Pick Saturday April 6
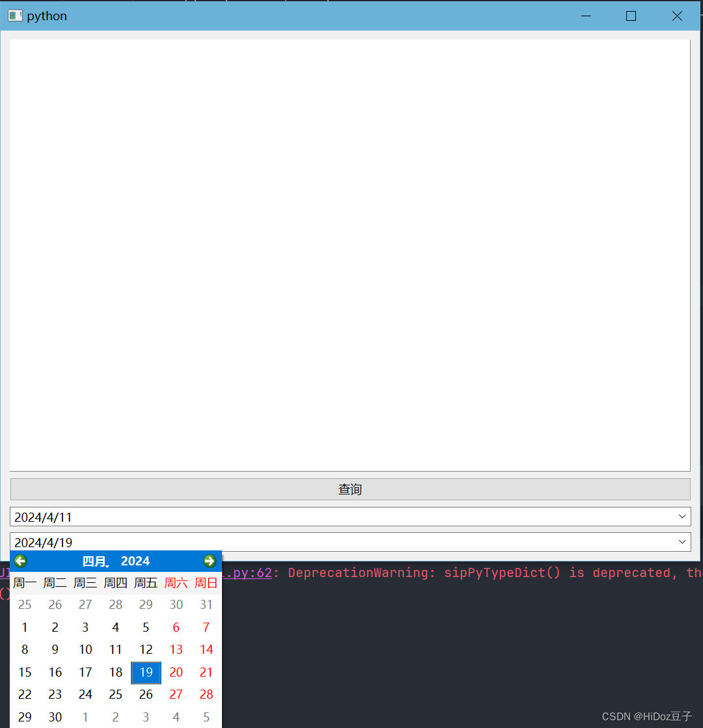This screenshot has height=728, width=703. 176,627
